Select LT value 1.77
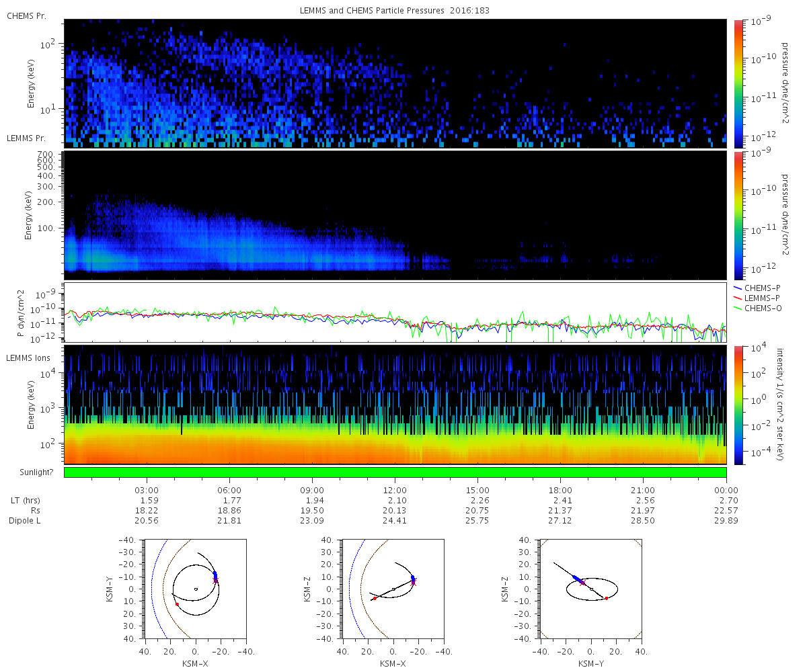The width and height of the screenshot is (807, 672). (231, 500)
